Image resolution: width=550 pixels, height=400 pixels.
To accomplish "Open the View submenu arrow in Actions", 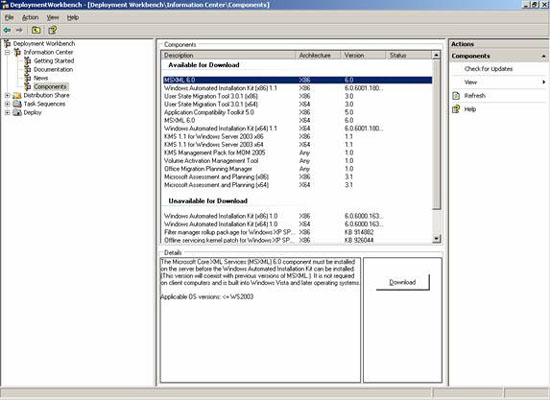I will [544, 82].
